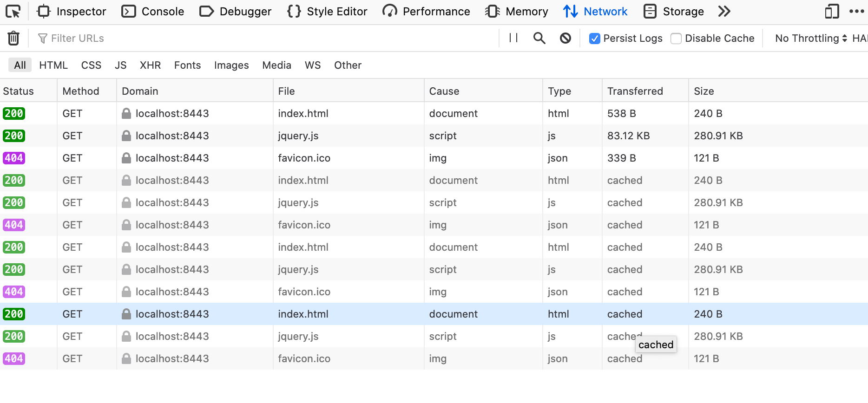Click the lock icon in last favicon.ico row
Image resolution: width=868 pixels, height=403 pixels.
(126, 358)
